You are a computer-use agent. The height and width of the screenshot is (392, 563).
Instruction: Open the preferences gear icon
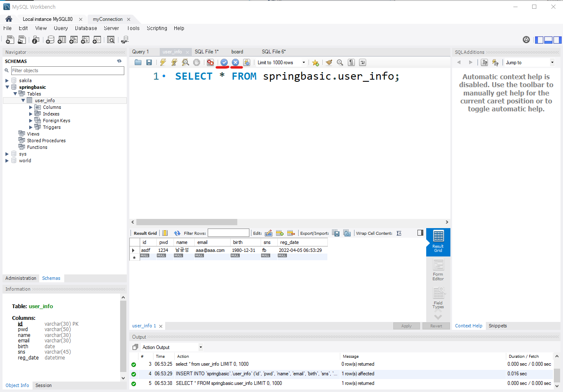526,40
